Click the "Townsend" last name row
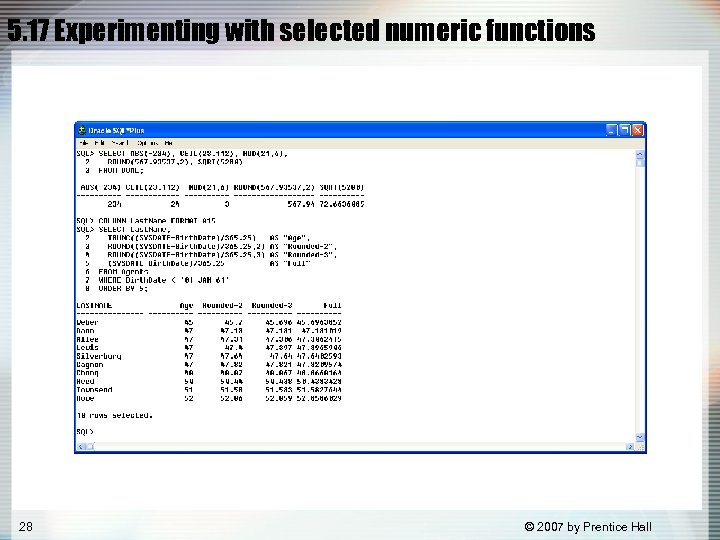Viewport: 720px width, 540px height. [x=209, y=390]
